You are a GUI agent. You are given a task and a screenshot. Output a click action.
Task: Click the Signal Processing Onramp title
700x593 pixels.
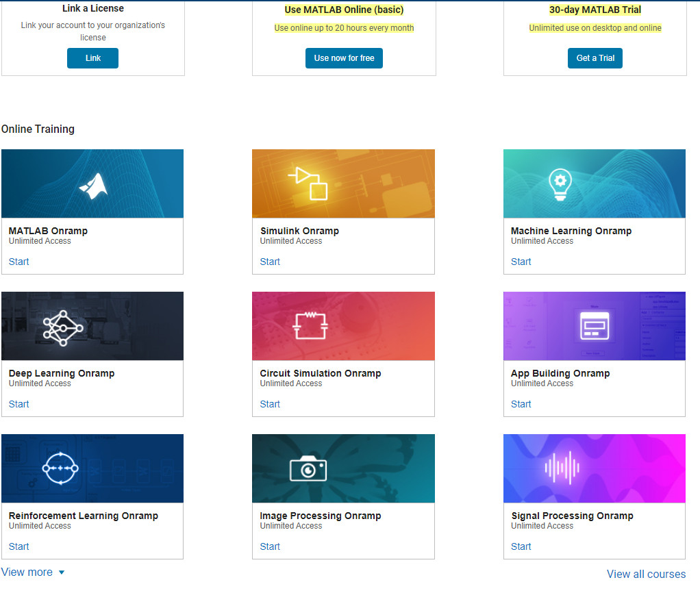(x=573, y=516)
